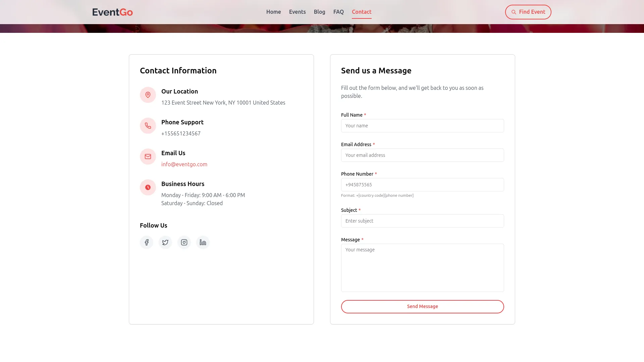This screenshot has width=644, height=362.
Task: Click the Your message text area
Action: 422,268
